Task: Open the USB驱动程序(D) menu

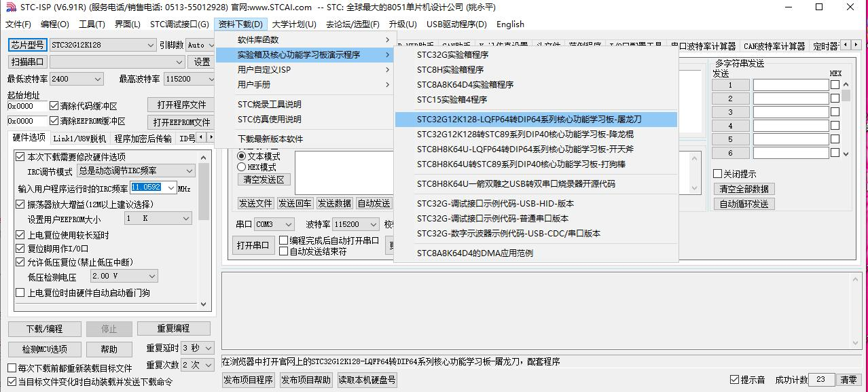Action: (x=456, y=24)
